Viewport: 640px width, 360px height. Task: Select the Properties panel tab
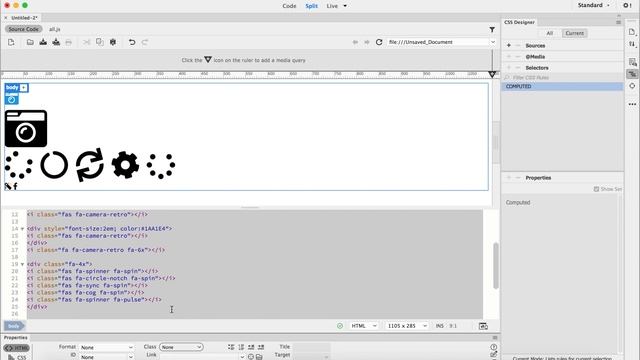(x=16, y=338)
